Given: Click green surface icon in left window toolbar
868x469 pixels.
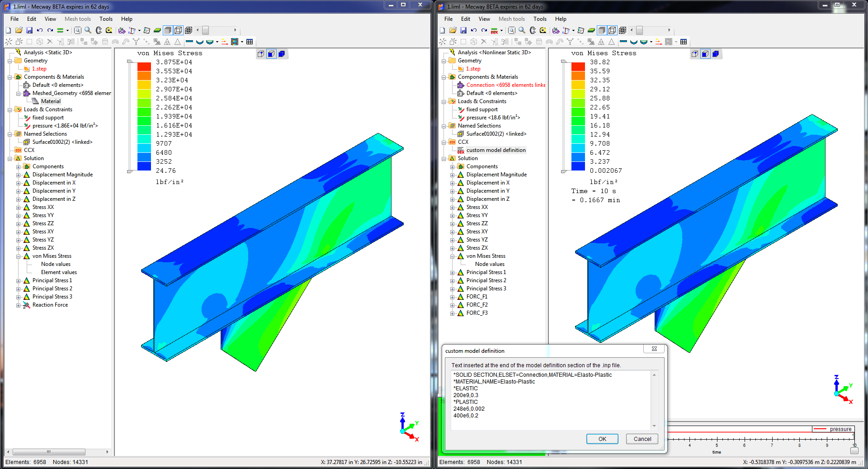Looking at the screenshot, I should 157,30.
